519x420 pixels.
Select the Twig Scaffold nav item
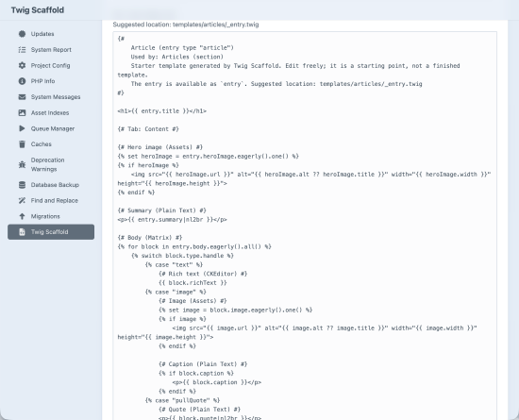pyautogui.click(x=51, y=232)
